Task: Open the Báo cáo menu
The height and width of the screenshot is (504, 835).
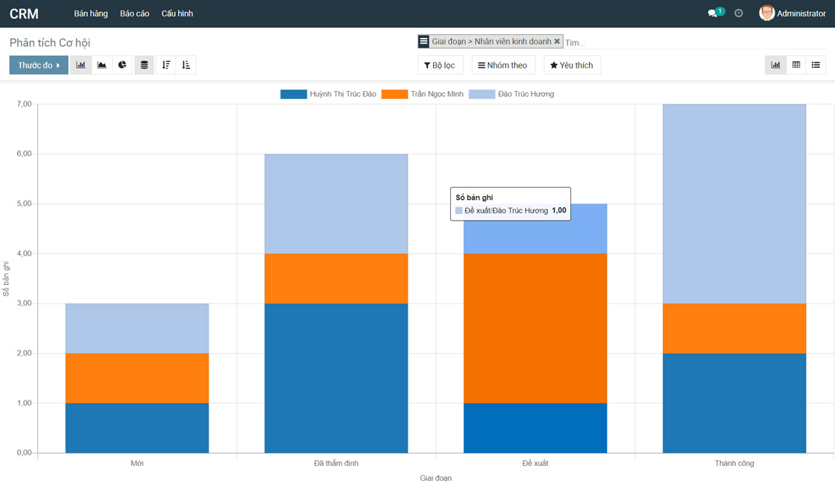Action: (134, 13)
